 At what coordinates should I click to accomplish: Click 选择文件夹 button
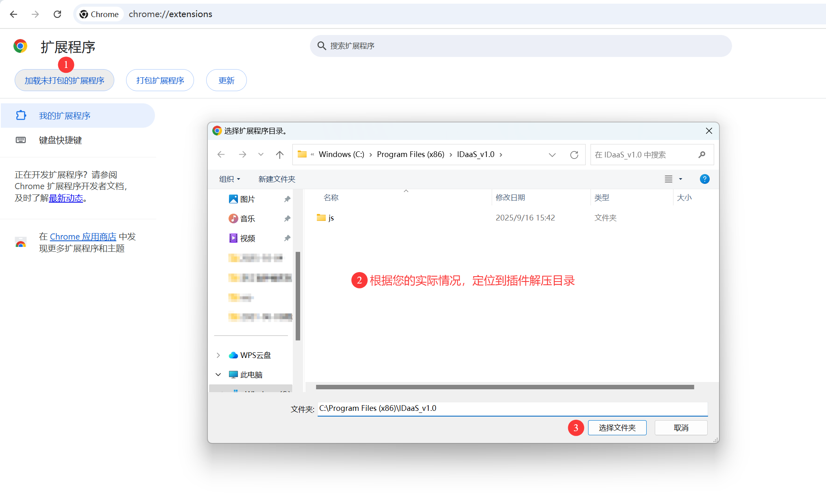617,428
